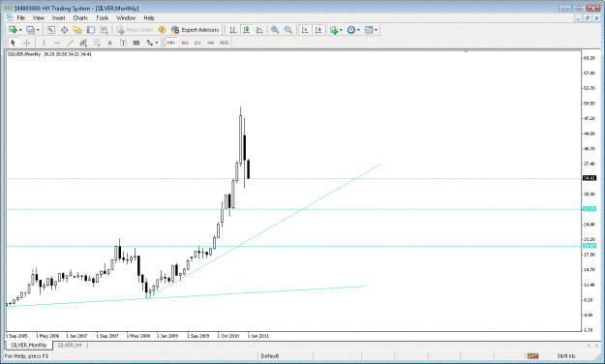Viewport: 605px width, 364px height.
Task: Select the Arrows objects icon
Action: (x=150, y=43)
